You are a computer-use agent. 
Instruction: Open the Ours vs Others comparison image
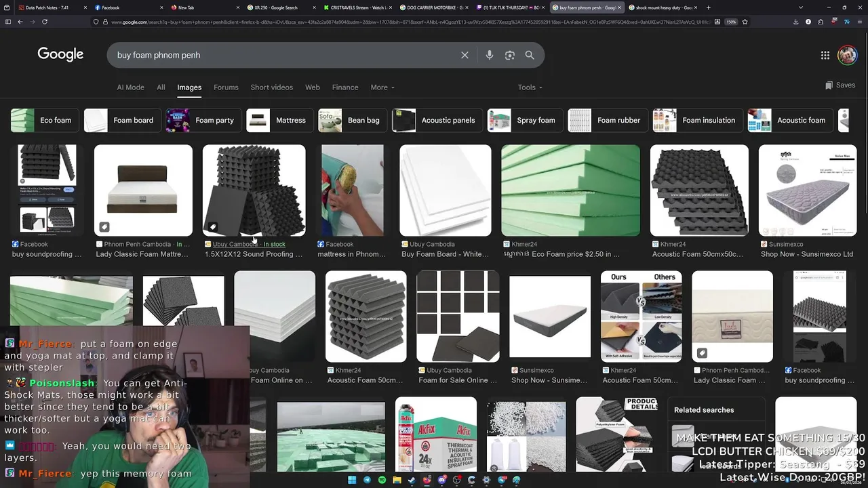point(642,317)
